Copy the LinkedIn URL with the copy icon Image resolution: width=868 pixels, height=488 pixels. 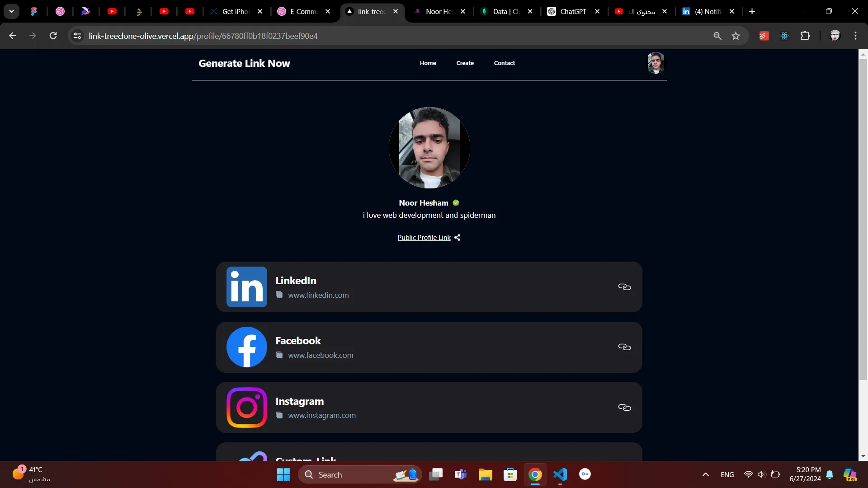coord(279,295)
